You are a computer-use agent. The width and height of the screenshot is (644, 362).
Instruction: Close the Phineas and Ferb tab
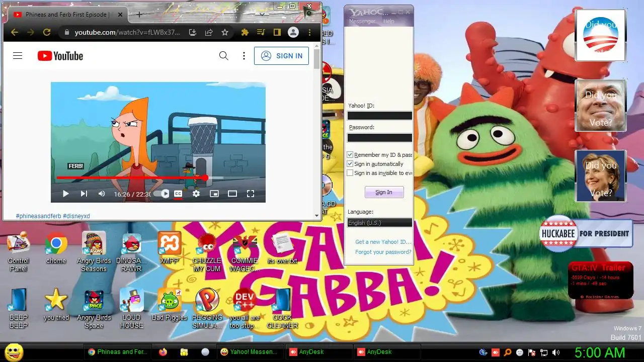pyautogui.click(x=120, y=15)
